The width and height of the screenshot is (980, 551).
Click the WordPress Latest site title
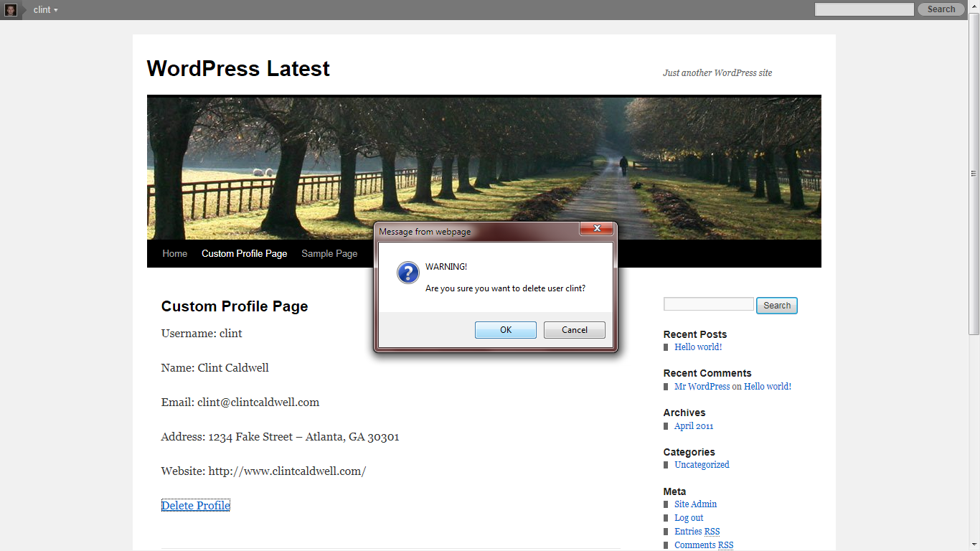tap(238, 69)
